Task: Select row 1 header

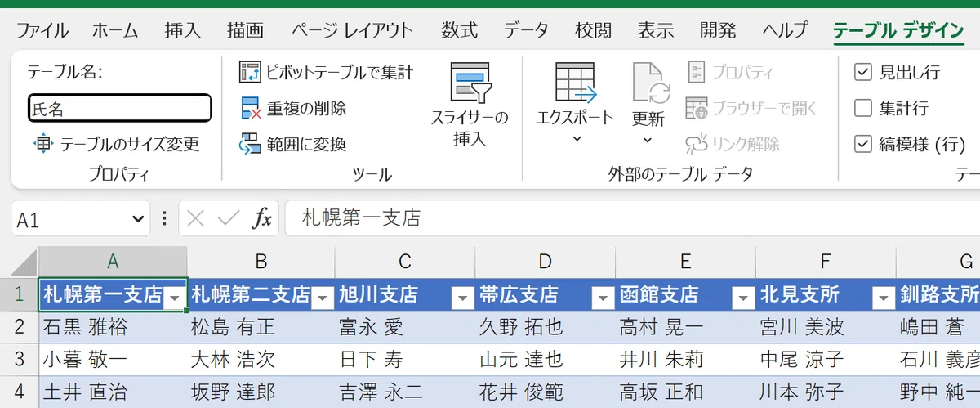Action: click(20, 294)
